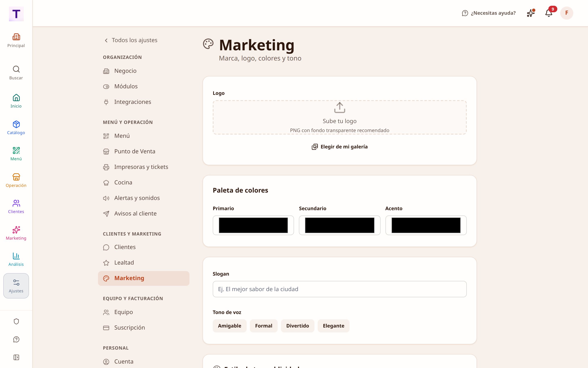The height and width of the screenshot is (368, 588).
Task: Open Impresoras y tickets settings
Action: coord(144,167)
